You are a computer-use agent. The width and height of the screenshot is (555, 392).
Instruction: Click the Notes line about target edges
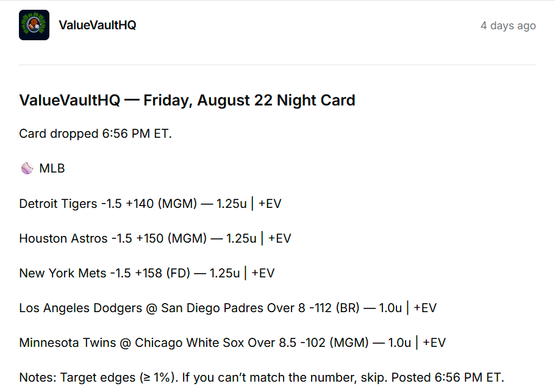(262, 377)
